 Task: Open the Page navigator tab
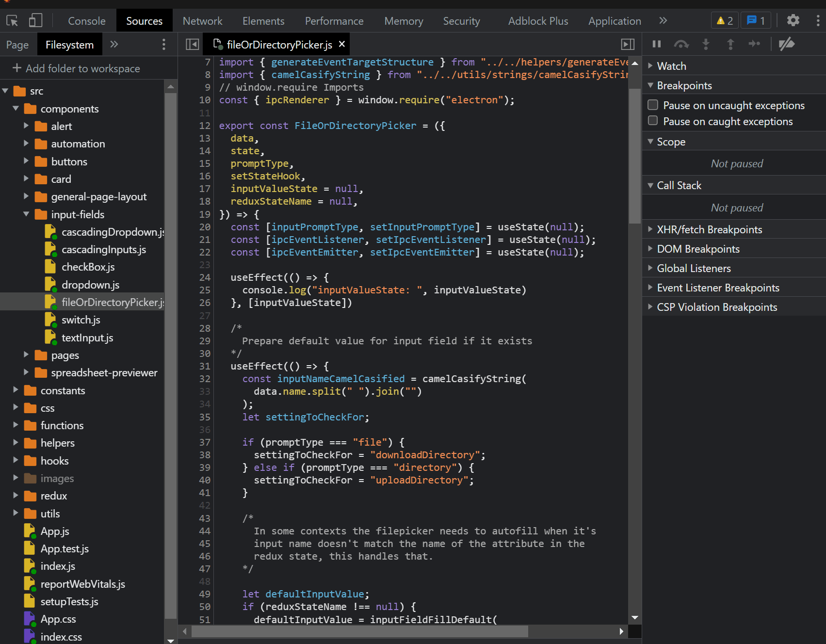tap(17, 45)
